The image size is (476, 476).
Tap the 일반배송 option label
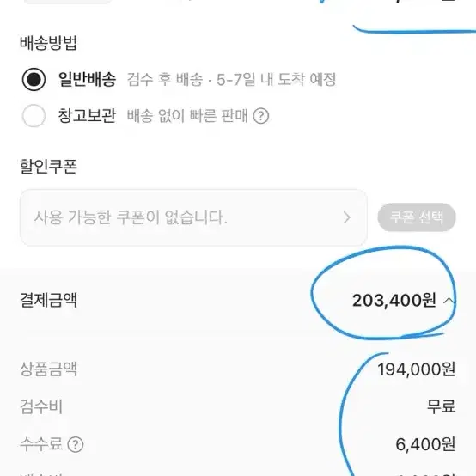point(87,80)
